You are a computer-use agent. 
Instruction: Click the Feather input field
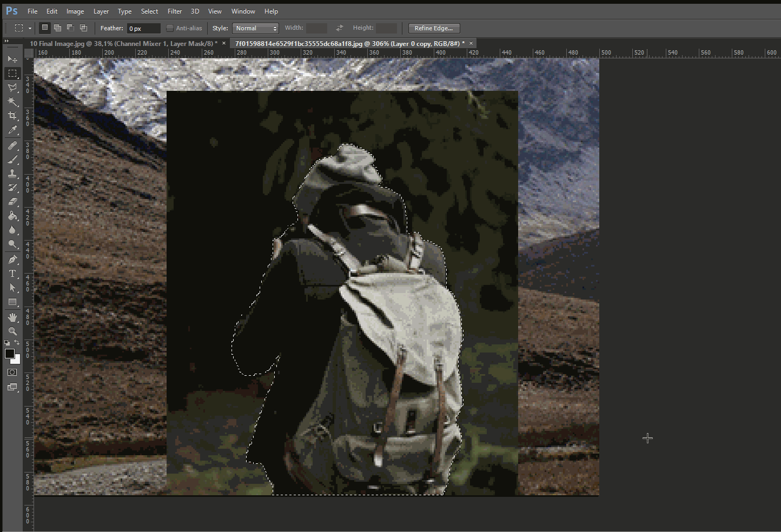(x=144, y=28)
